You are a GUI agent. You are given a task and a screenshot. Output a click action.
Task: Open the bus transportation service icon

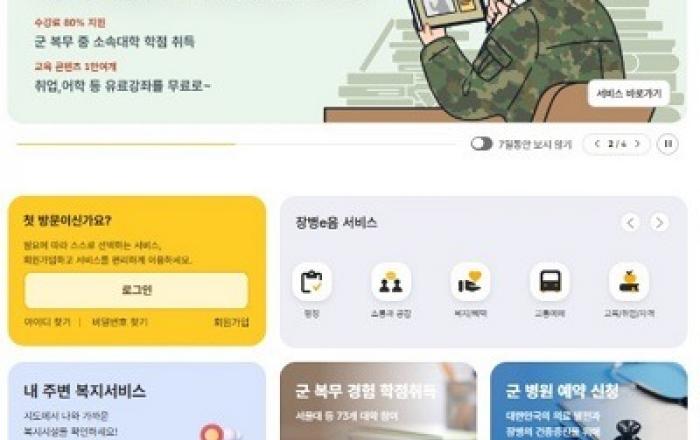tap(550, 282)
